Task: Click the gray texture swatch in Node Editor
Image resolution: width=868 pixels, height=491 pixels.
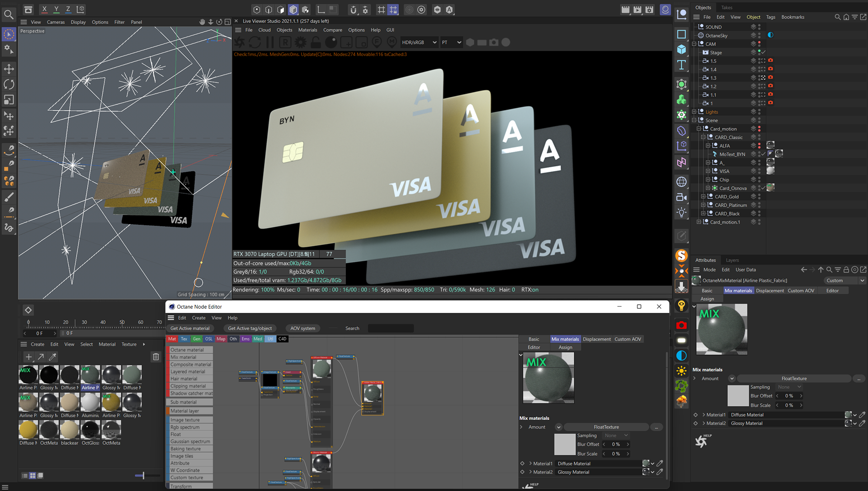Action: (565, 444)
